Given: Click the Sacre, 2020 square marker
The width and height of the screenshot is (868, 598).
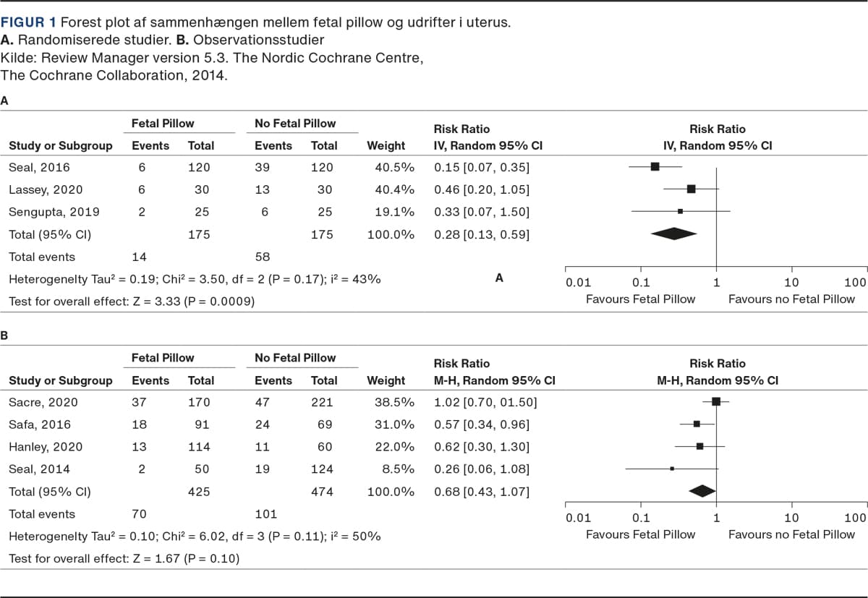Looking at the screenshot, I should 716,402.
